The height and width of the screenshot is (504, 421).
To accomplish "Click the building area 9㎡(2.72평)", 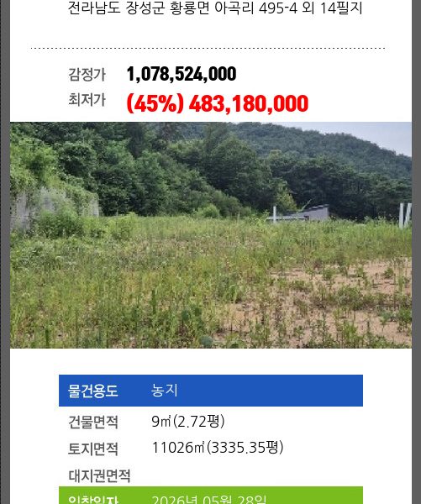I will [188, 422].
